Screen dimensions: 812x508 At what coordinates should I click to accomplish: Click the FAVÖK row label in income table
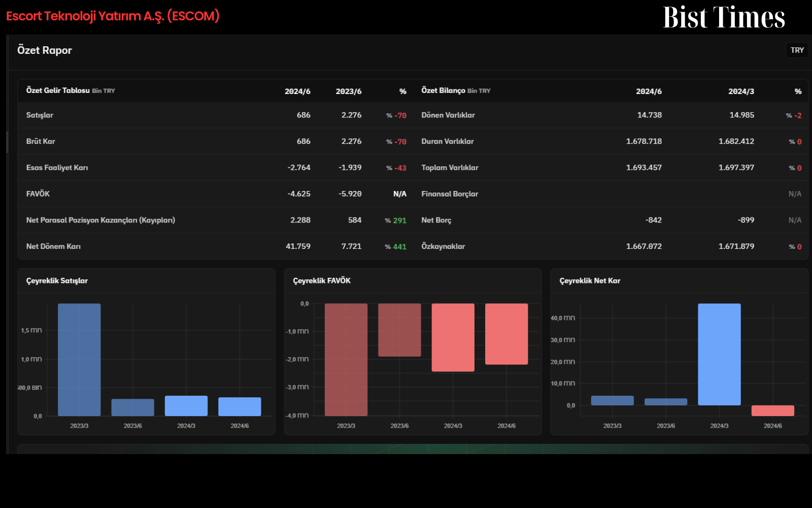38,194
